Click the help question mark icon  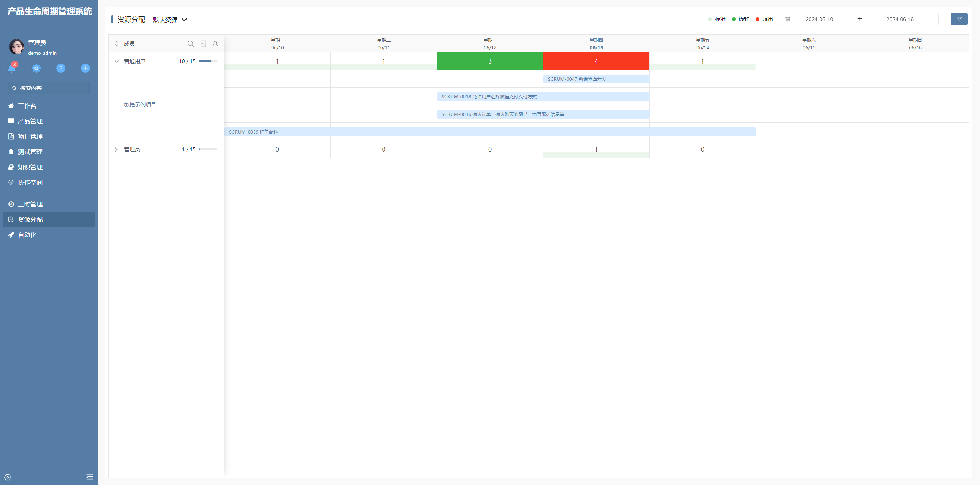tap(61, 68)
